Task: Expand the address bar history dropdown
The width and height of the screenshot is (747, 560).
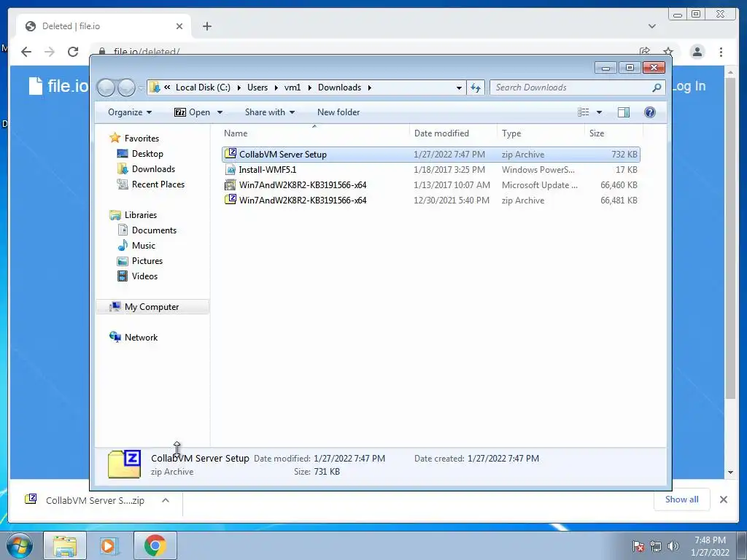Action: point(459,87)
